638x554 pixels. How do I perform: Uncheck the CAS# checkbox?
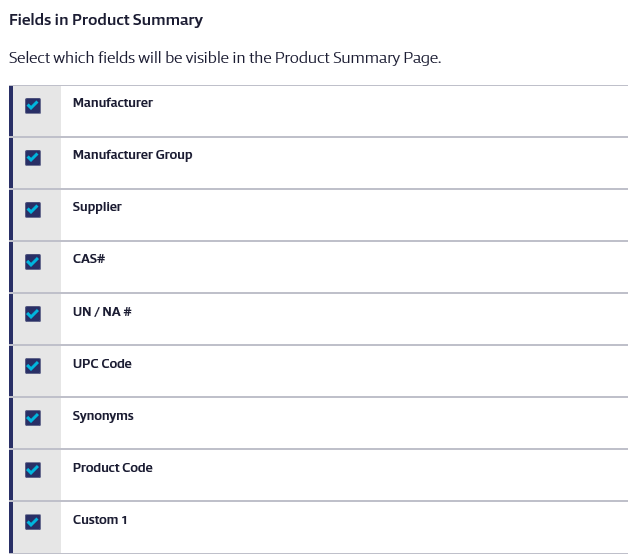[x=33, y=262]
